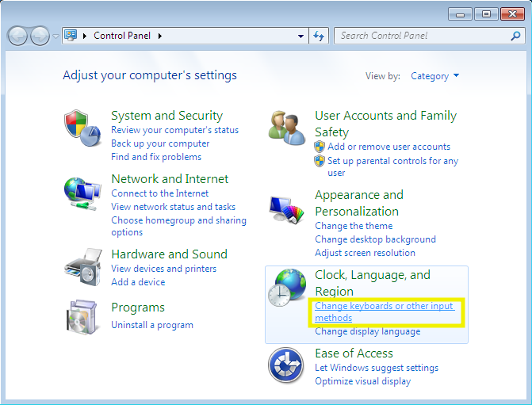532x405 pixels.
Task: Click the search magnifier icon
Action: [x=515, y=36]
